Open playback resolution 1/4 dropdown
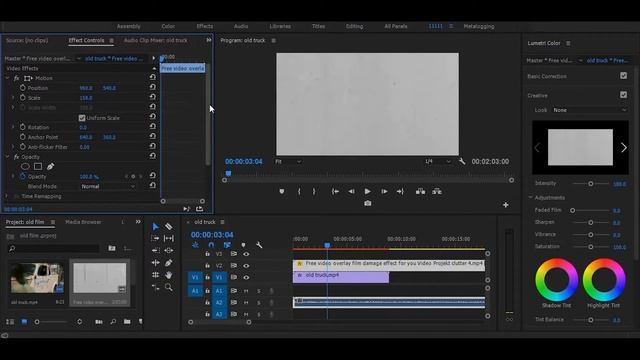The image size is (640, 360). coord(438,162)
